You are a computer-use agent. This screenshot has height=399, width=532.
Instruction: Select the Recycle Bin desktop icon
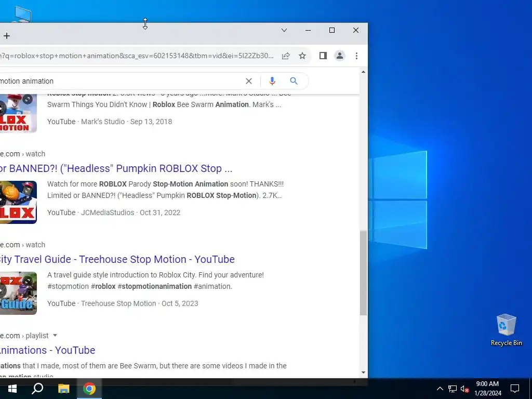506,330
